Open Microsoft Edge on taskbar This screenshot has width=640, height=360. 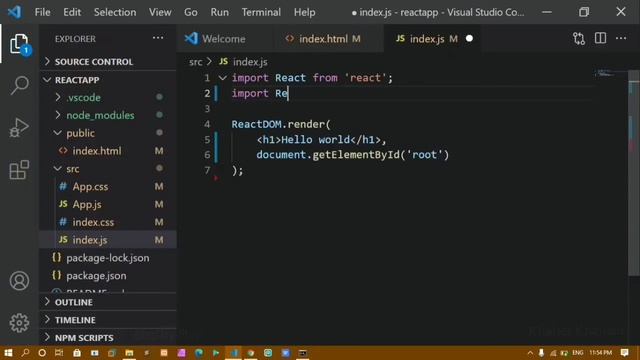[199, 353]
